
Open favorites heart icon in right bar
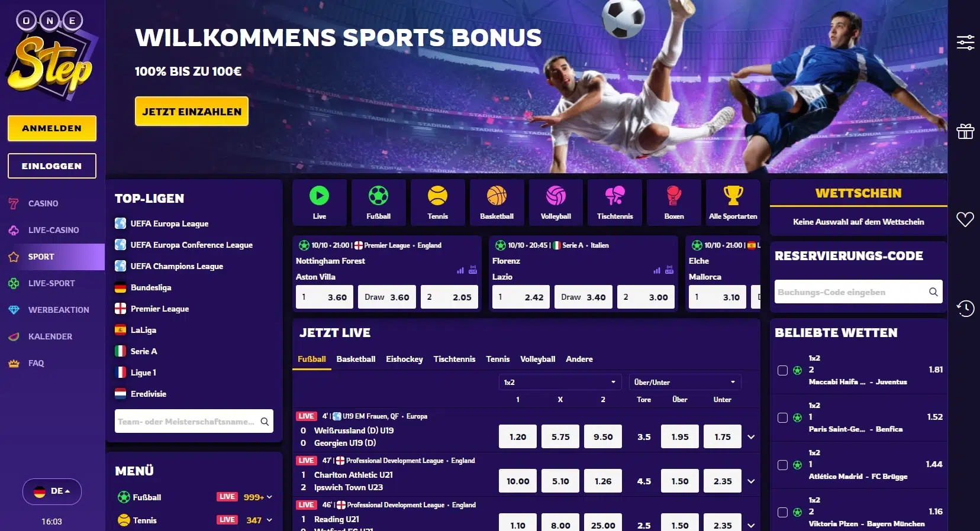(965, 219)
